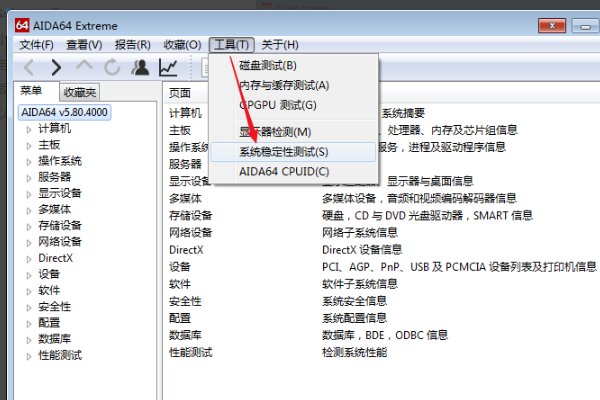Click the AIDA64 logo in title bar
This screenshot has height=400, width=600.
(22, 26)
